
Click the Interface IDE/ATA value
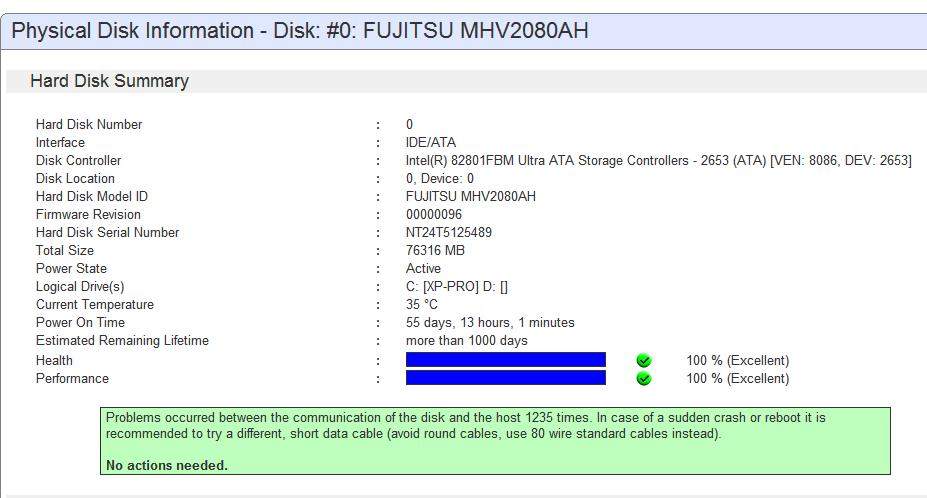pyautogui.click(x=430, y=143)
